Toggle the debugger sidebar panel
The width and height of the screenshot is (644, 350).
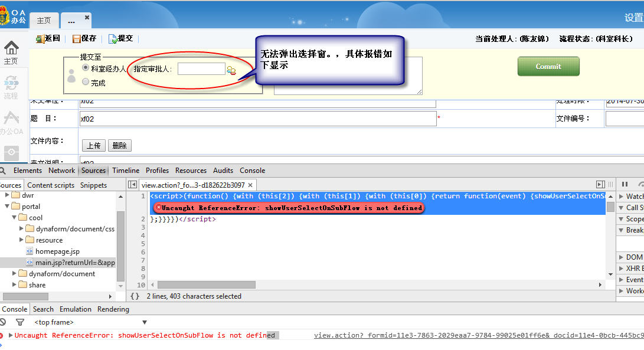point(600,185)
